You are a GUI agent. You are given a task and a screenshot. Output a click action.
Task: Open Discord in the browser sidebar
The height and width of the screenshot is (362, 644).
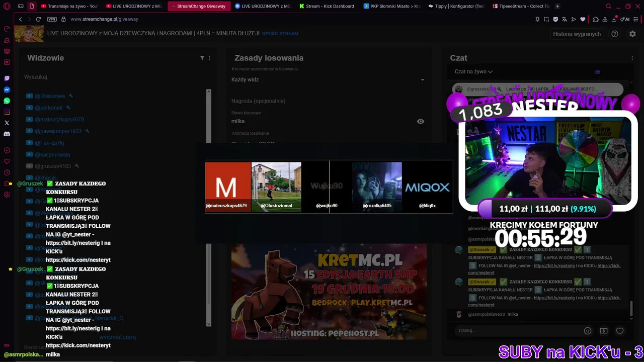pyautogui.click(x=7, y=134)
